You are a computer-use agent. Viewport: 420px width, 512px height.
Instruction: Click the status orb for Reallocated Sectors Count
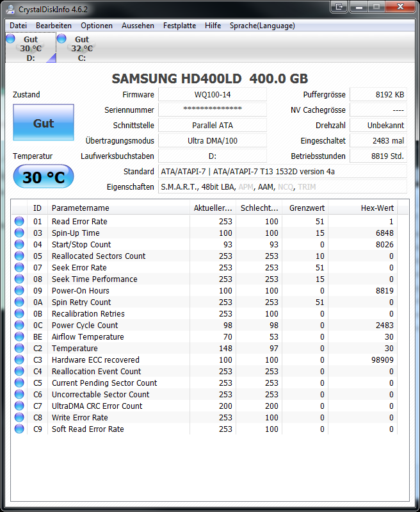tap(19, 256)
